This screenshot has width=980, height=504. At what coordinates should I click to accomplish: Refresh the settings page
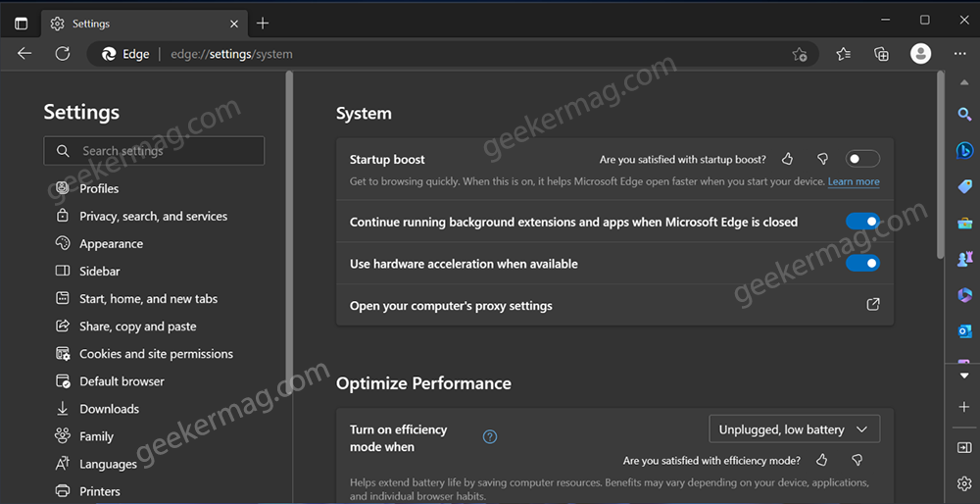63,54
